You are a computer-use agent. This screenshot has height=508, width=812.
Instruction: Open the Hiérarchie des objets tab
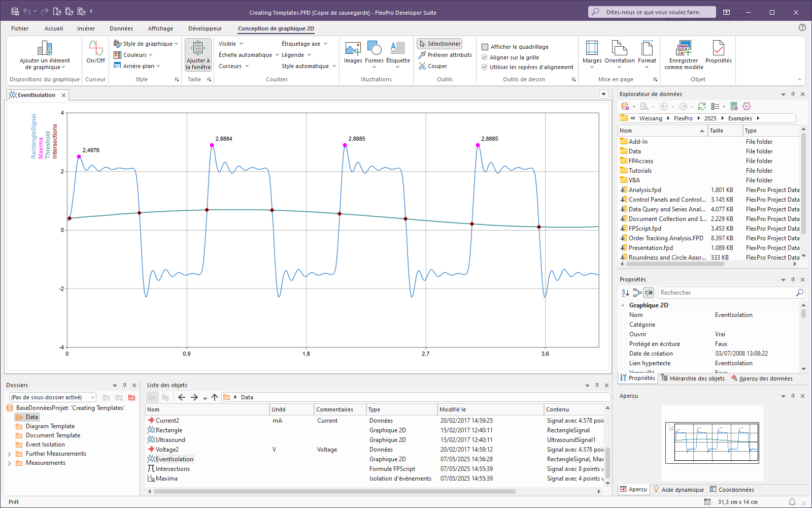pyautogui.click(x=693, y=378)
